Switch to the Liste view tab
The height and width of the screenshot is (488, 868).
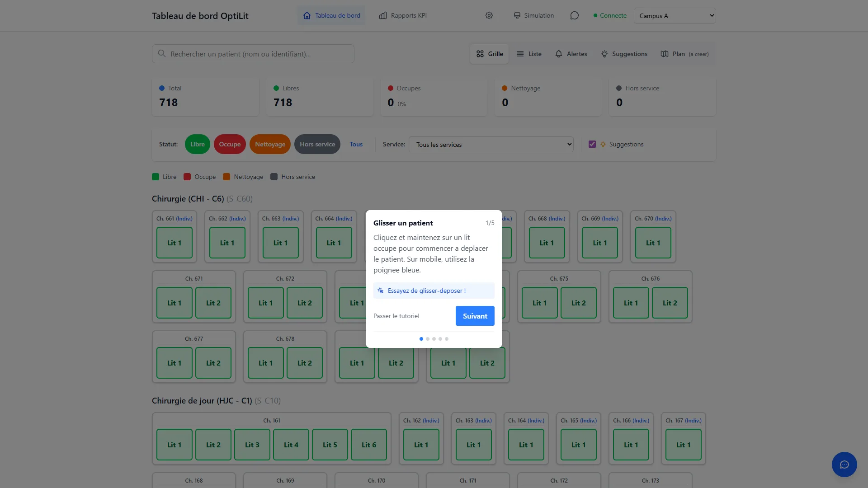click(x=529, y=54)
